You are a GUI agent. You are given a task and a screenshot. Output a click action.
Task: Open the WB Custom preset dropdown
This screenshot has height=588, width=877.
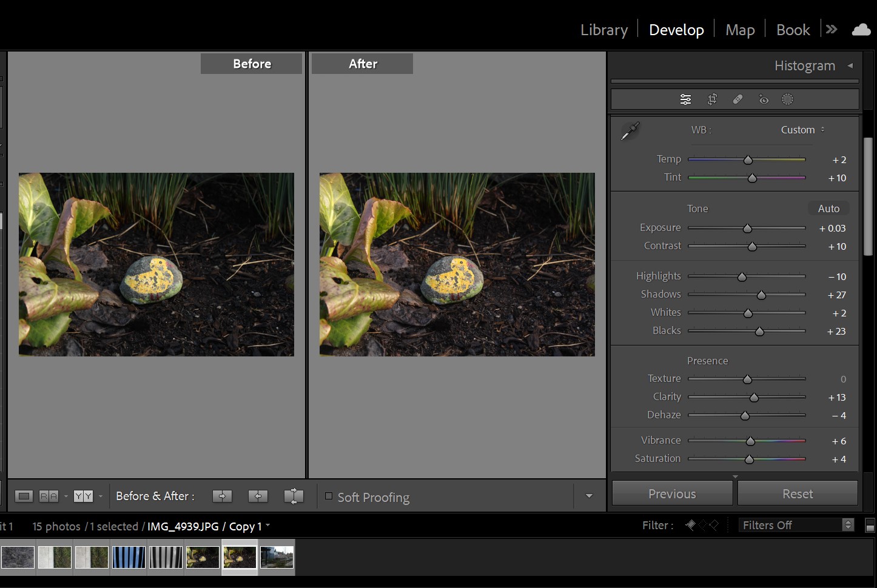click(802, 130)
